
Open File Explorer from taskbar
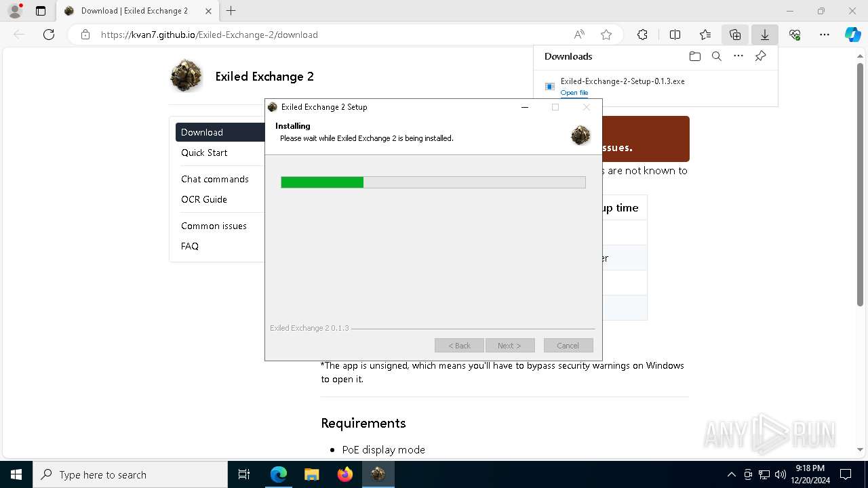pyautogui.click(x=311, y=474)
